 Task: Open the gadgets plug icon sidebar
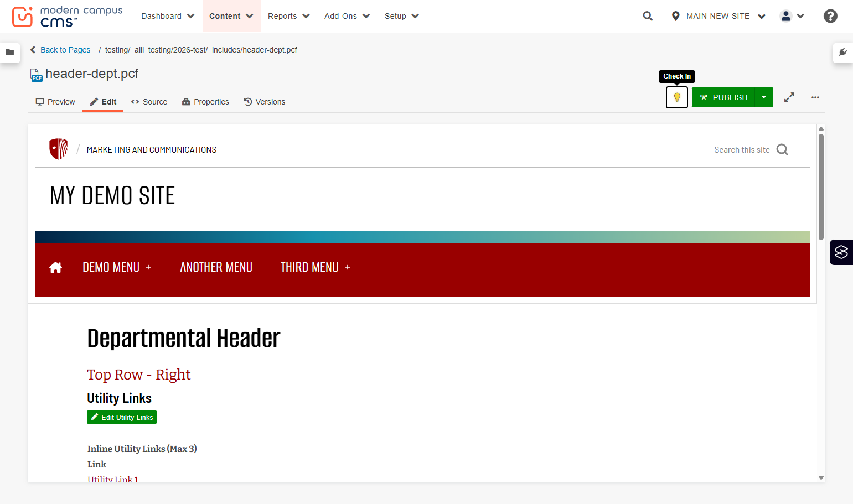tap(843, 53)
